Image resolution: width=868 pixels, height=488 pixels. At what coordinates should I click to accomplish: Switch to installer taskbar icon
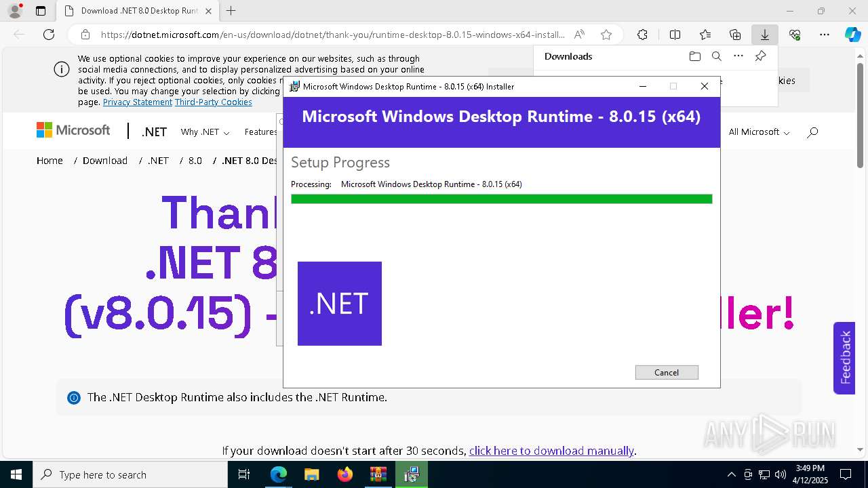coord(411,474)
